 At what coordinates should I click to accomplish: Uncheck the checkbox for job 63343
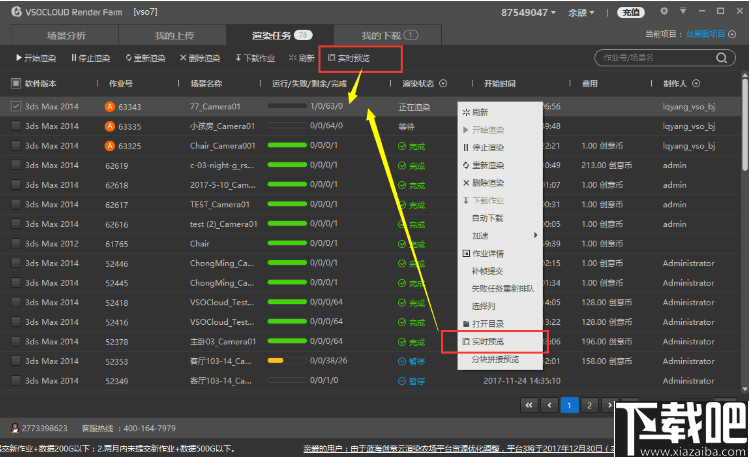16,106
